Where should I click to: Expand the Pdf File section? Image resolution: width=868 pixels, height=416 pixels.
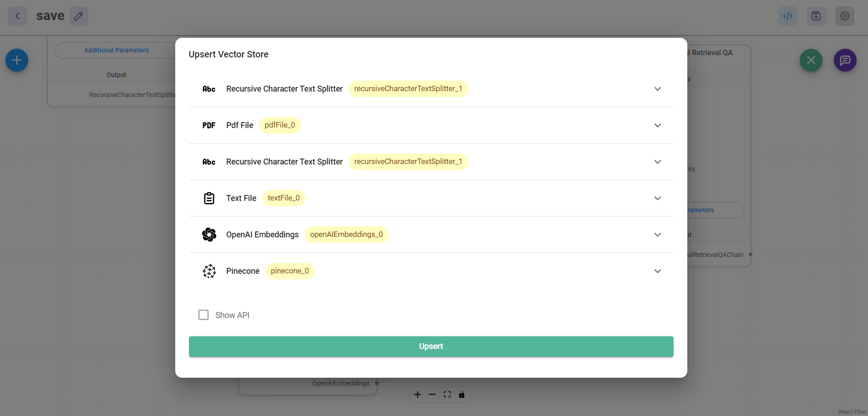tap(657, 125)
